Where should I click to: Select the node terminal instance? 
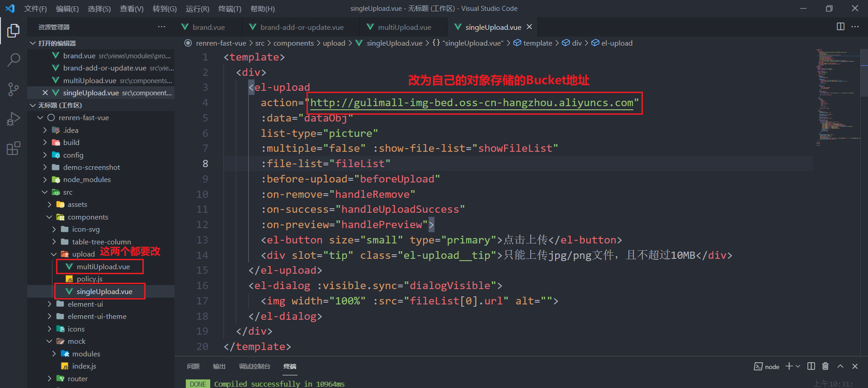[767, 366]
